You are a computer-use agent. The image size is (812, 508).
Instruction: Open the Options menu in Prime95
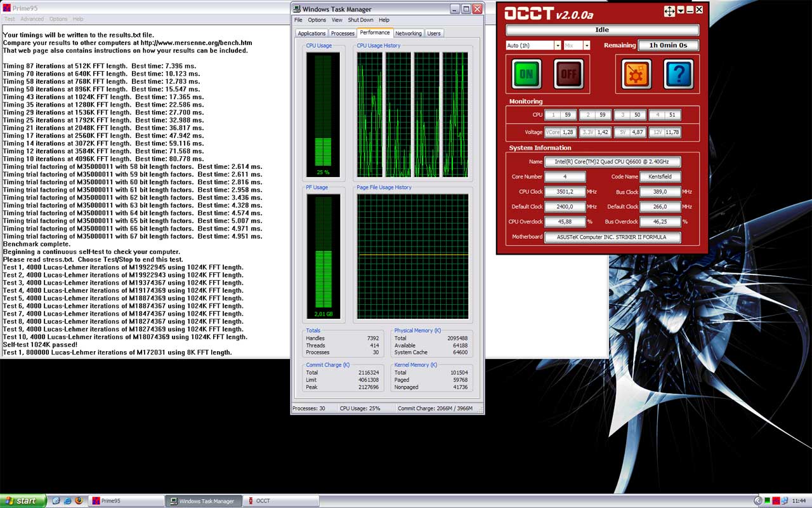pyautogui.click(x=58, y=19)
